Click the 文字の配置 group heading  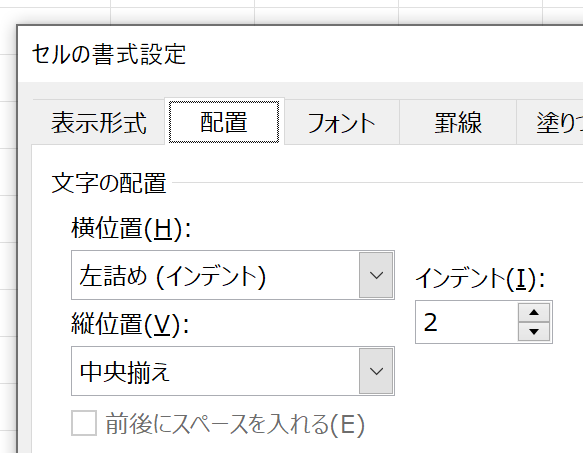109,183
